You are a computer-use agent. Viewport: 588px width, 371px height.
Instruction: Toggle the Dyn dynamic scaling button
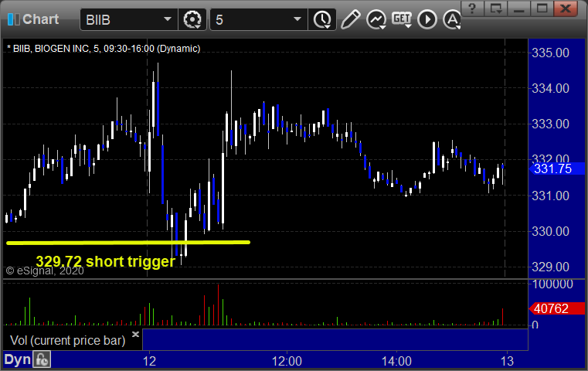pos(17,359)
